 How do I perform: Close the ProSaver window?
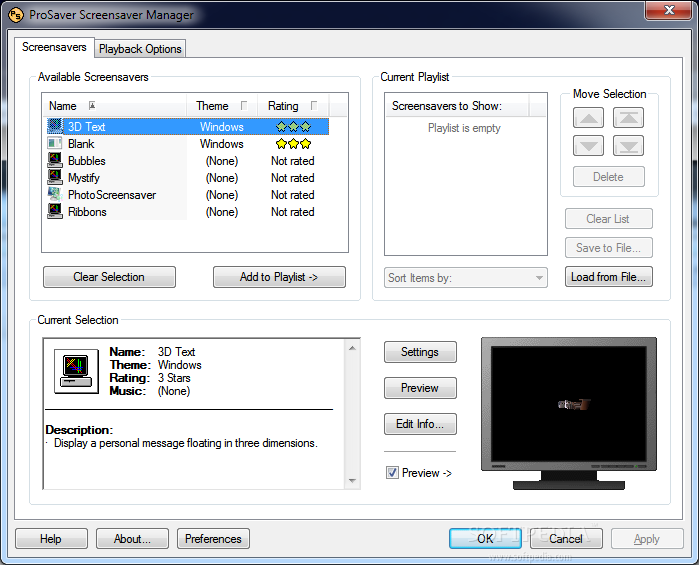coord(669,10)
